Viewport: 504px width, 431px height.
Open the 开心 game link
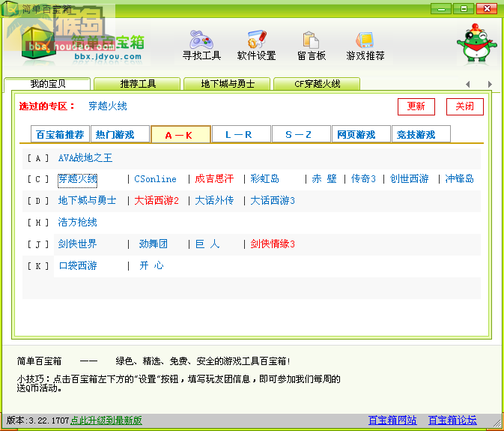click(x=151, y=265)
